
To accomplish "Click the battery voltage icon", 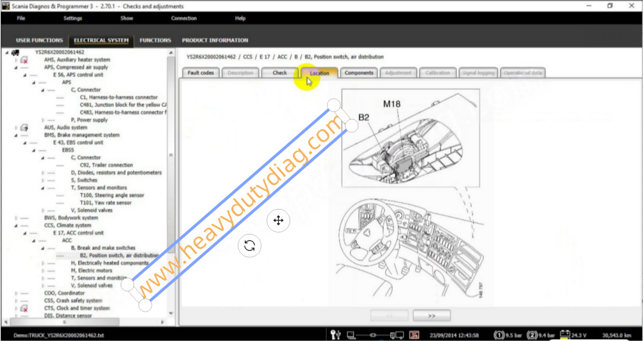I will click(x=566, y=335).
